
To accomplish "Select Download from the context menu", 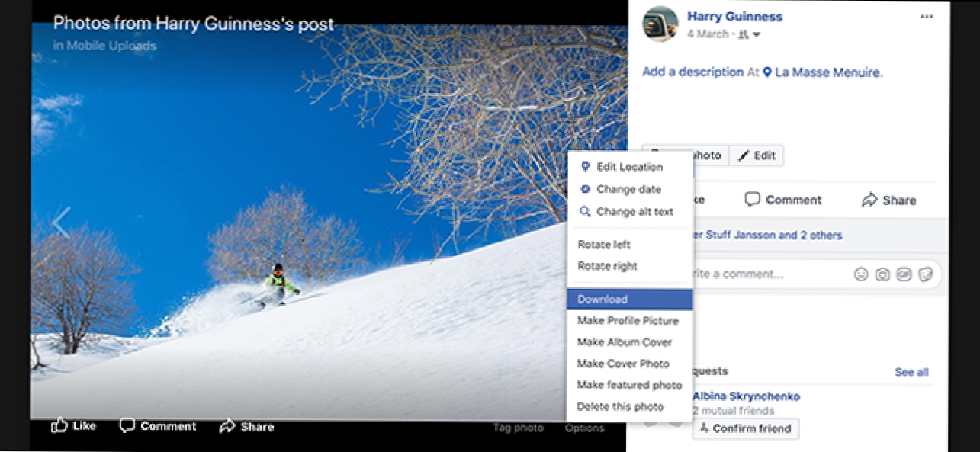I will (602, 300).
